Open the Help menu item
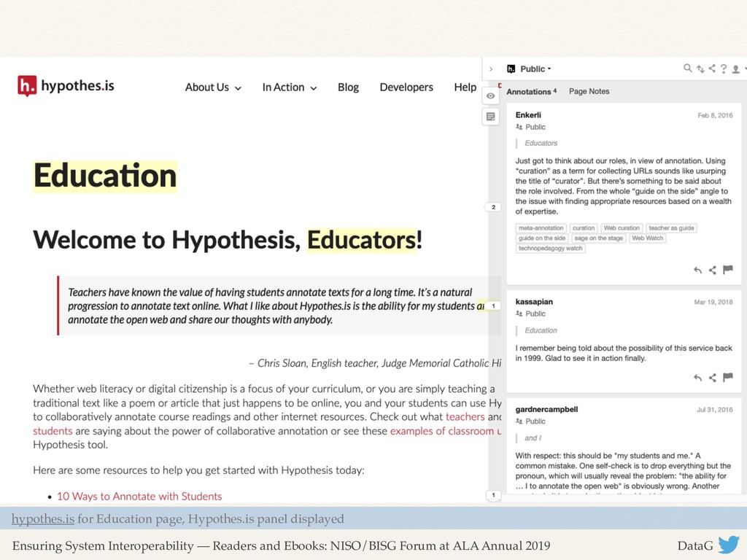This screenshot has width=747, height=560. [465, 87]
